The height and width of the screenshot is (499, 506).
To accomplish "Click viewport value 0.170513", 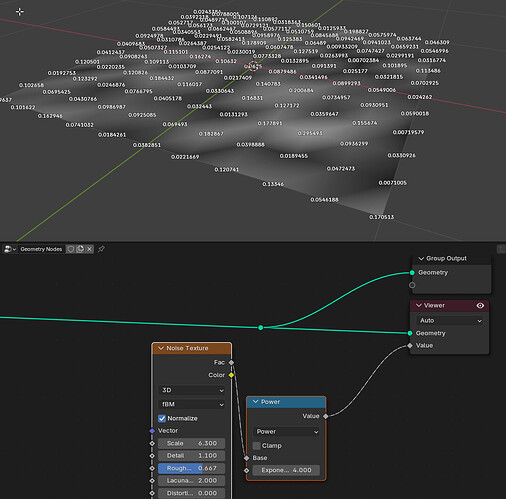I will pyautogui.click(x=382, y=217).
